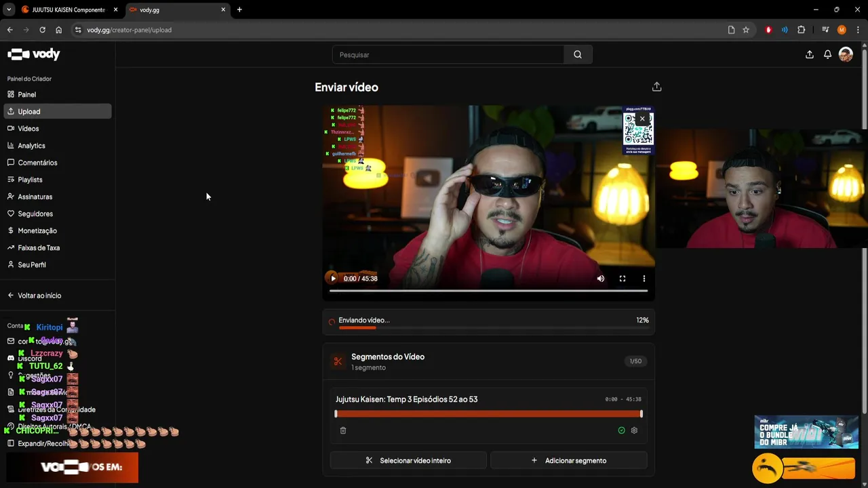Open the segment settings gear
The height and width of the screenshot is (488, 868).
[634, 430]
